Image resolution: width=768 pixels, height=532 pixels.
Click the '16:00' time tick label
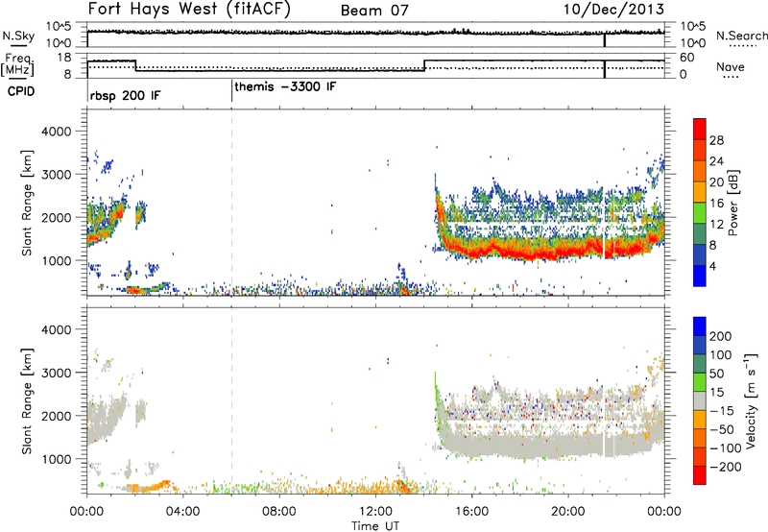(471, 512)
